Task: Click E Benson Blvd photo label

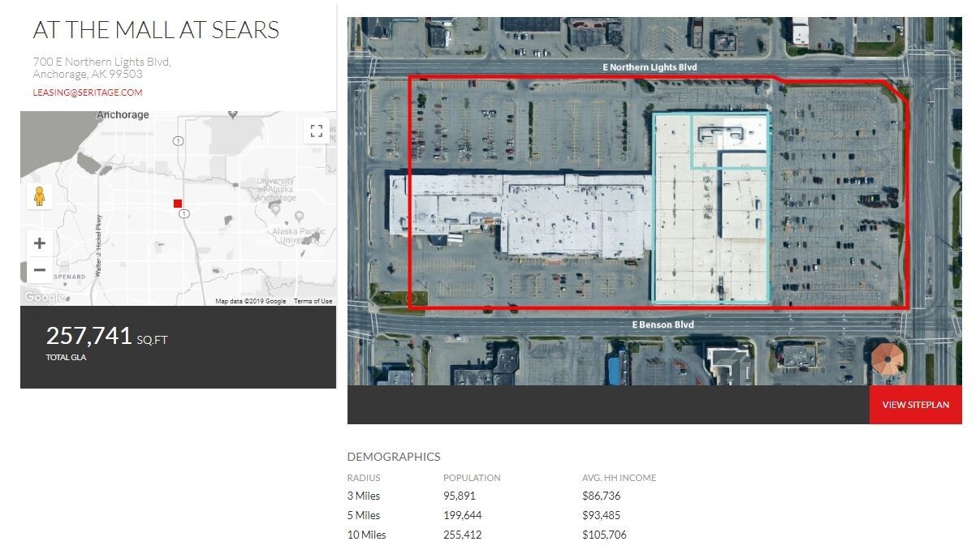Action: click(x=663, y=324)
